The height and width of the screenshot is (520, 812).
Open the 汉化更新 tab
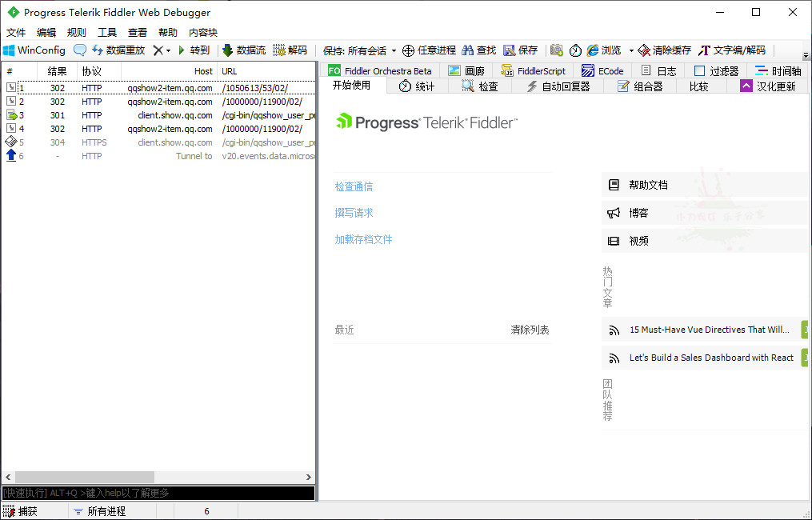pos(767,86)
